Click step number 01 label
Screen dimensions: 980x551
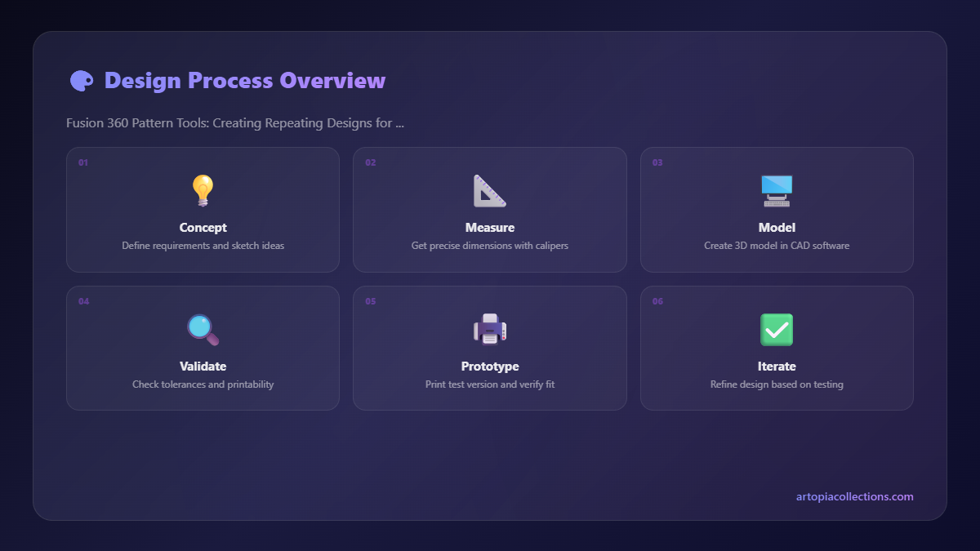tap(83, 162)
